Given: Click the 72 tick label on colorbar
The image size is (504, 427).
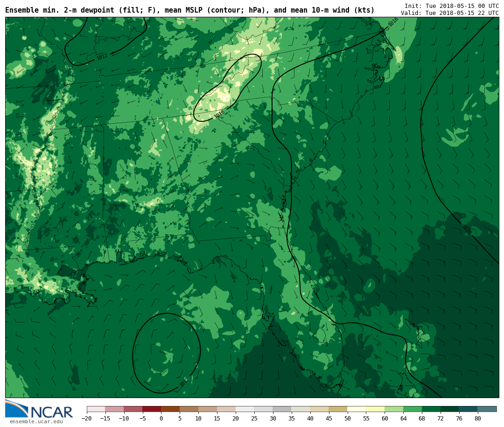Looking at the screenshot, I should coord(441,419).
